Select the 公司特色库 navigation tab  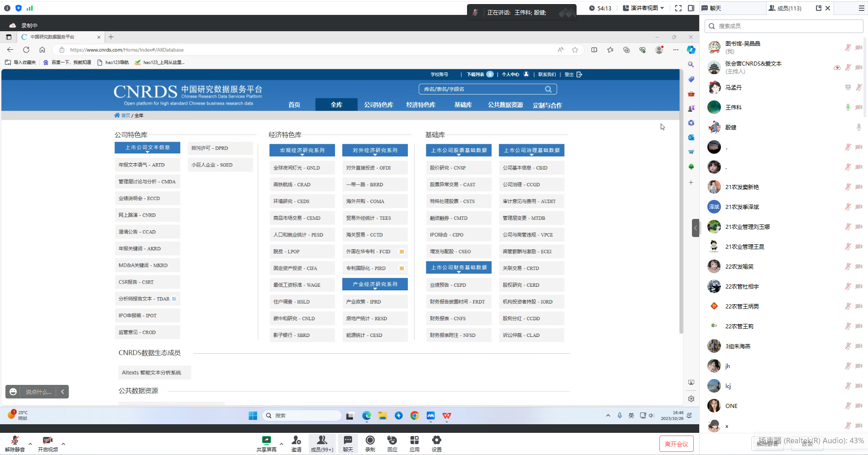point(378,105)
